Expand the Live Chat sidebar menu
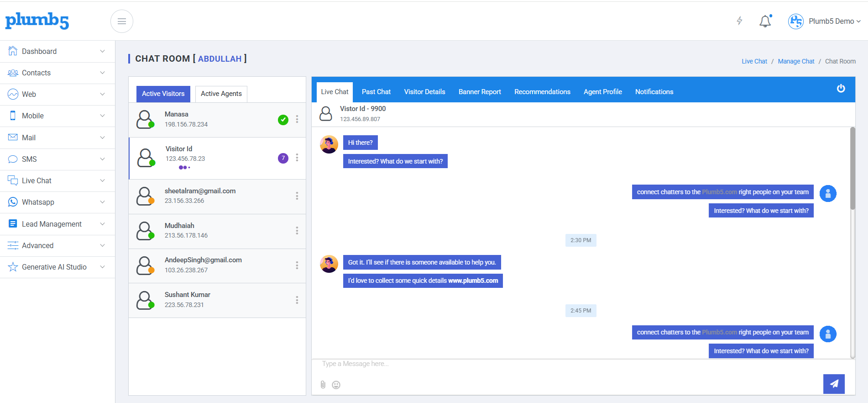Screen dimensions: 868x403 click(x=58, y=180)
